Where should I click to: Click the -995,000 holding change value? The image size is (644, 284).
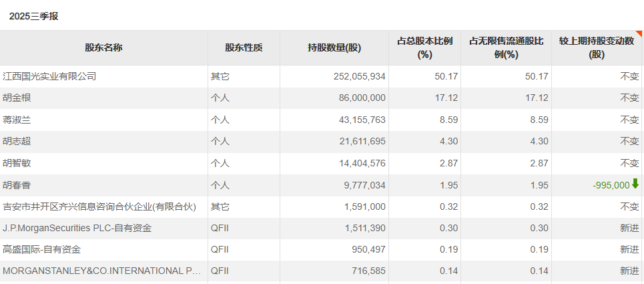(611, 185)
